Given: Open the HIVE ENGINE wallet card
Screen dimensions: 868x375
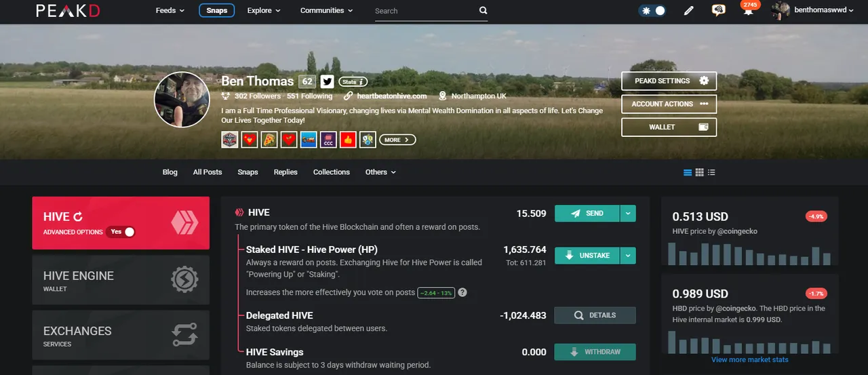Looking at the screenshot, I should (121, 279).
